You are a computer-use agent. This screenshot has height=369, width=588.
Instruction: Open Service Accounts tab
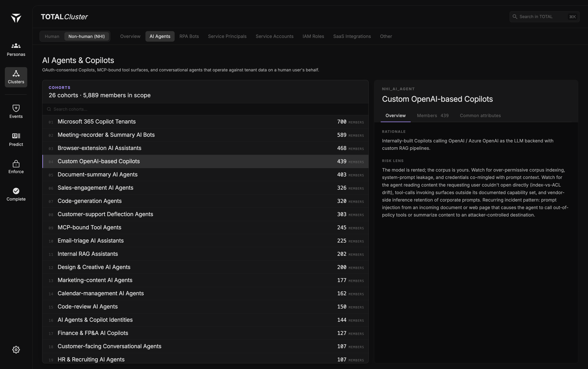coord(274,36)
